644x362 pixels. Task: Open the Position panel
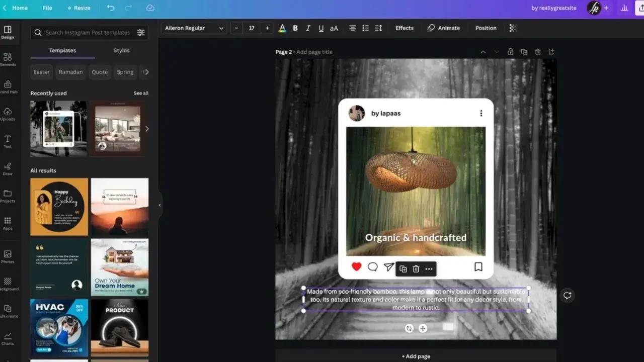486,28
